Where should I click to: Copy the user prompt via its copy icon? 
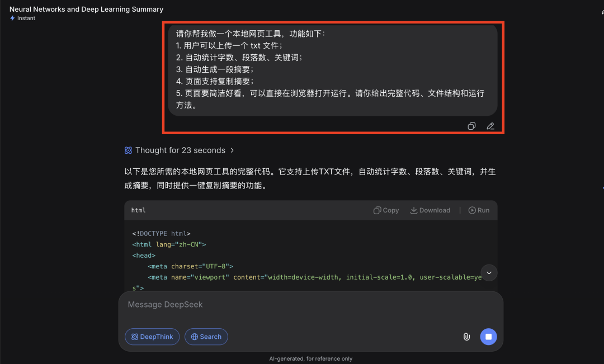(x=471, y=126)
